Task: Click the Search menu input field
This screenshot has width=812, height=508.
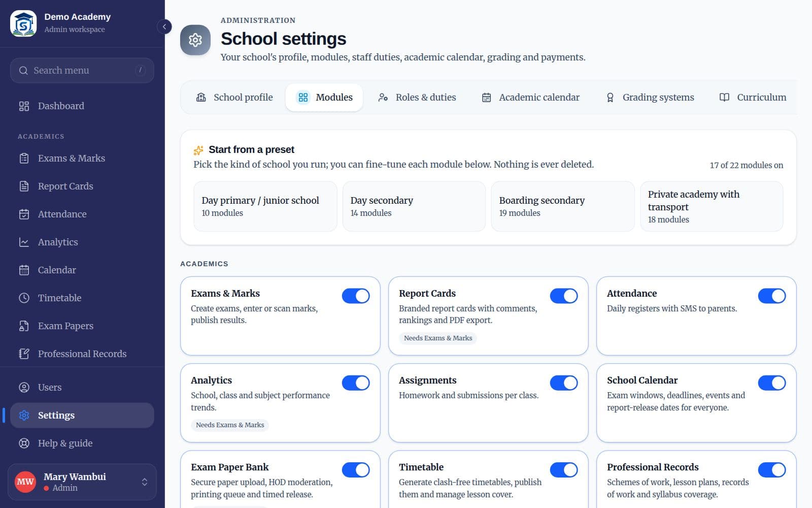Action: pyautogui.click(x=82, y=71)
